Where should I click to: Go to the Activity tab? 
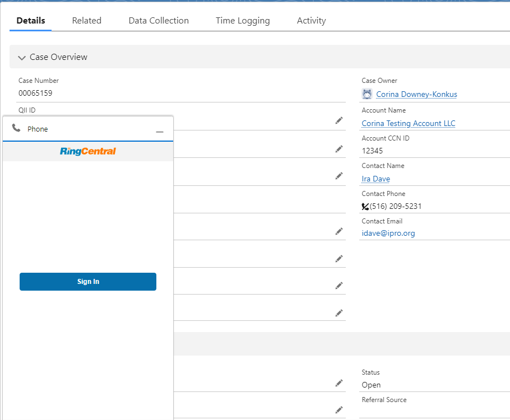[311, 21]
